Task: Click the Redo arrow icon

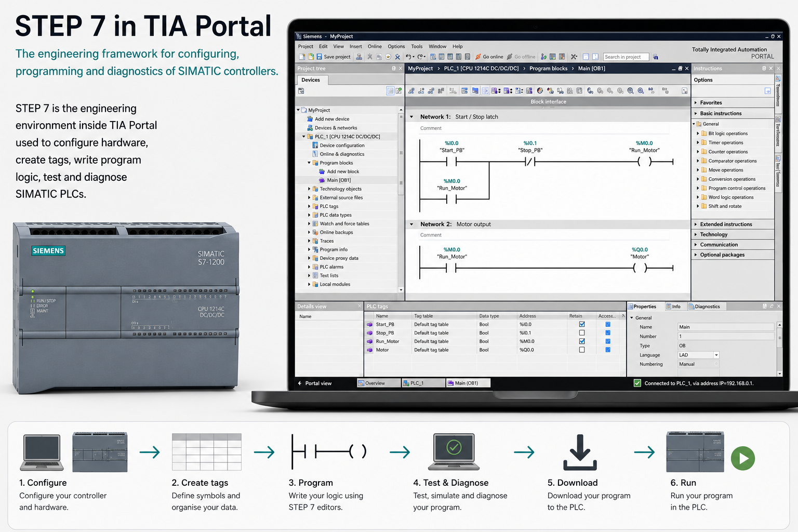Action: (x=420, y=57)
